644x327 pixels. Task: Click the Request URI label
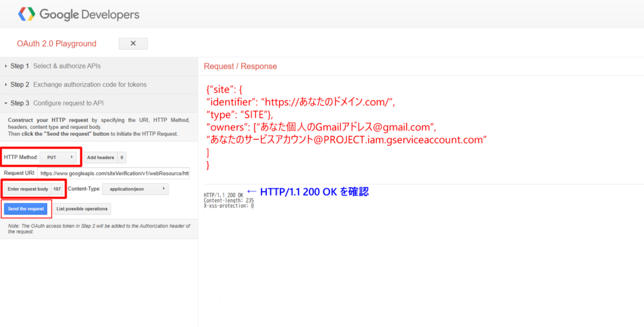19,174
